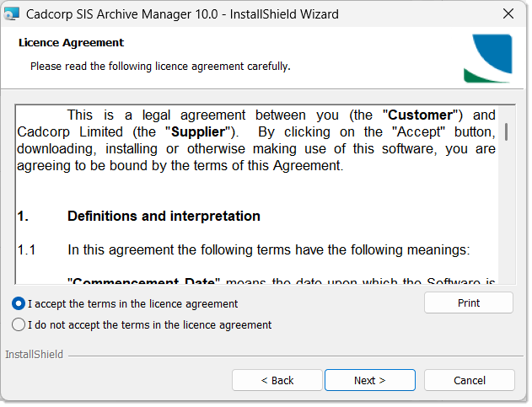Click the bold "Supplier" term in agreement
532x407 pixels.
(x=199, y=132)
